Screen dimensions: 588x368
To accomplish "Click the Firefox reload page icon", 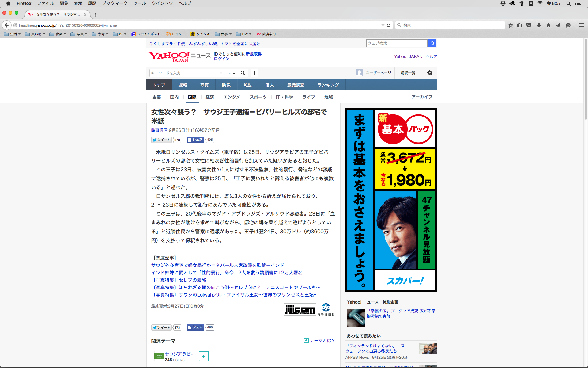I will [388, 25].
